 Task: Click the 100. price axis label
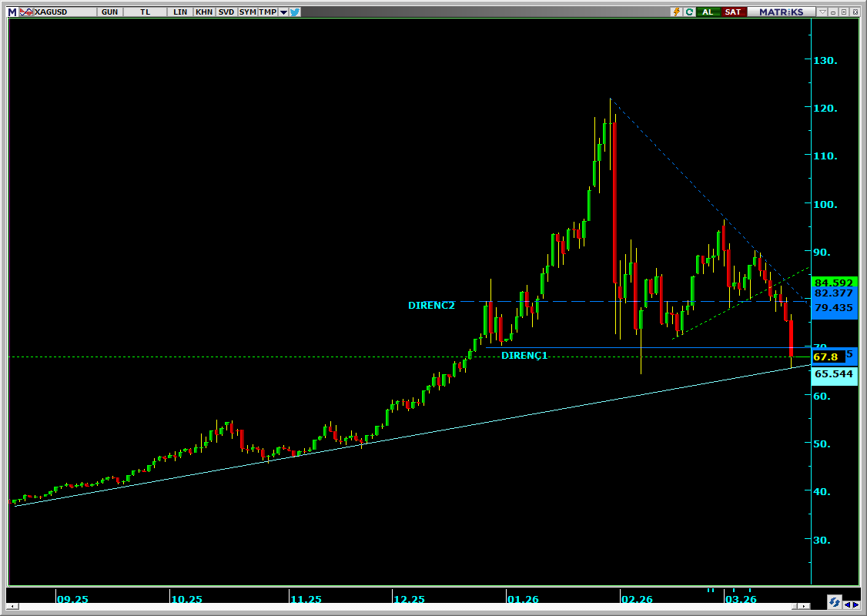click(x=825, y=205)
